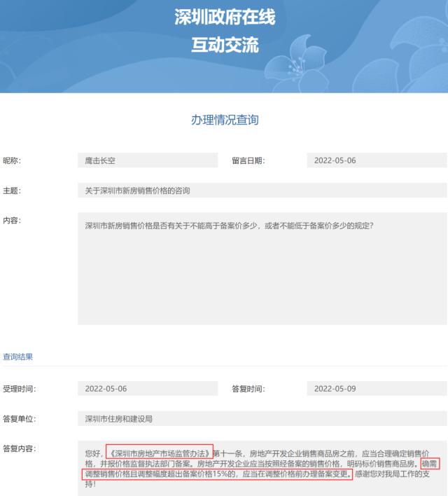Click the 内容 text area with the question
Screen dimensions: 448x496
point(262,268)
